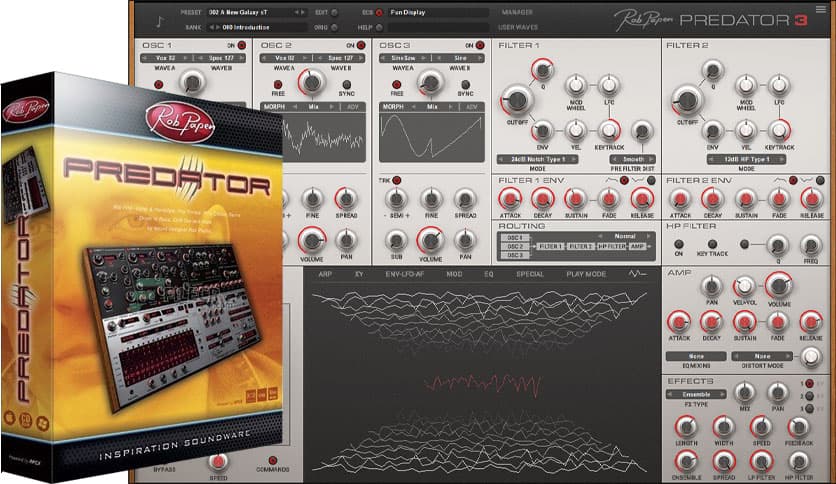Toggle the ECS LED in header
The width and height of the screenshot is (836, 484).
[x=379, y=12]
